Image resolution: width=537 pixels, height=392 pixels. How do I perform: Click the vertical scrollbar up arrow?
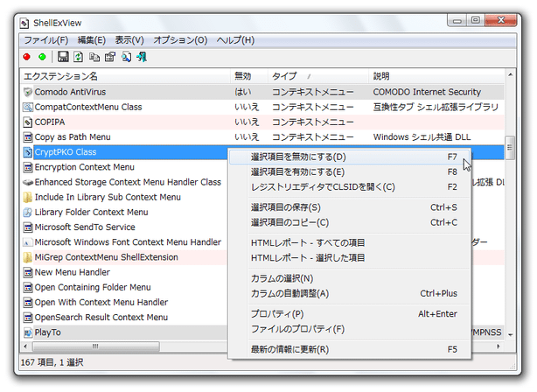pyautogui.click(x=510, y=74)
